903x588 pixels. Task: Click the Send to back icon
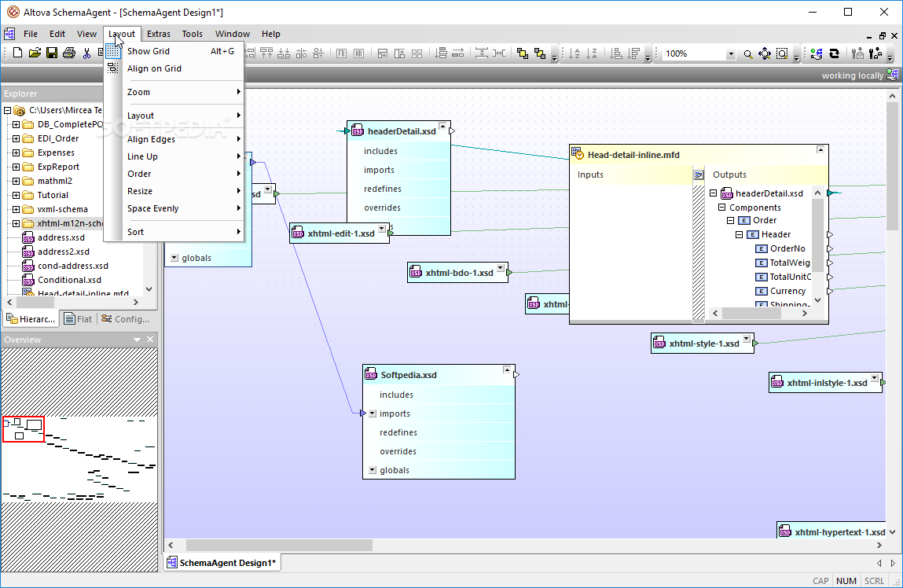click(540, 53)
